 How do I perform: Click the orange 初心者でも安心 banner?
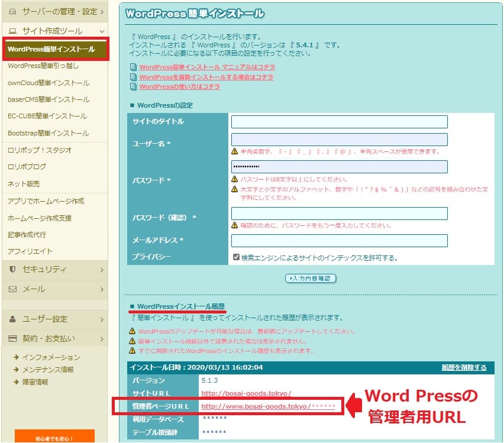(54, 436)
